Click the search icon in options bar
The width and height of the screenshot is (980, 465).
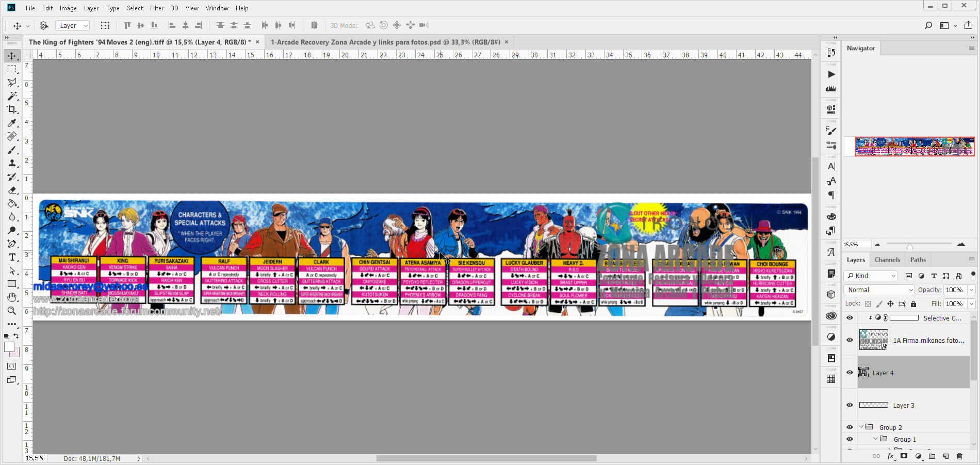coord(928,25)
